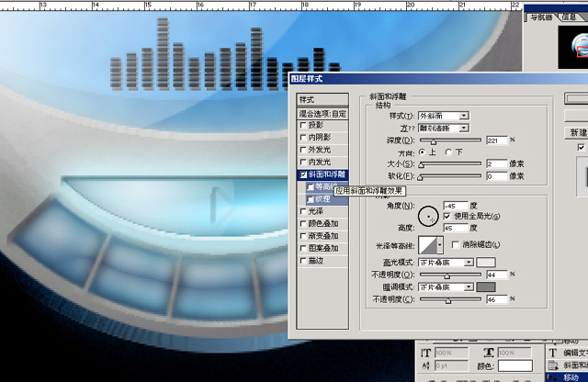588x382 pixels.
Task: Click the vertical scale IT icon
Action: (x=425, y=353)
